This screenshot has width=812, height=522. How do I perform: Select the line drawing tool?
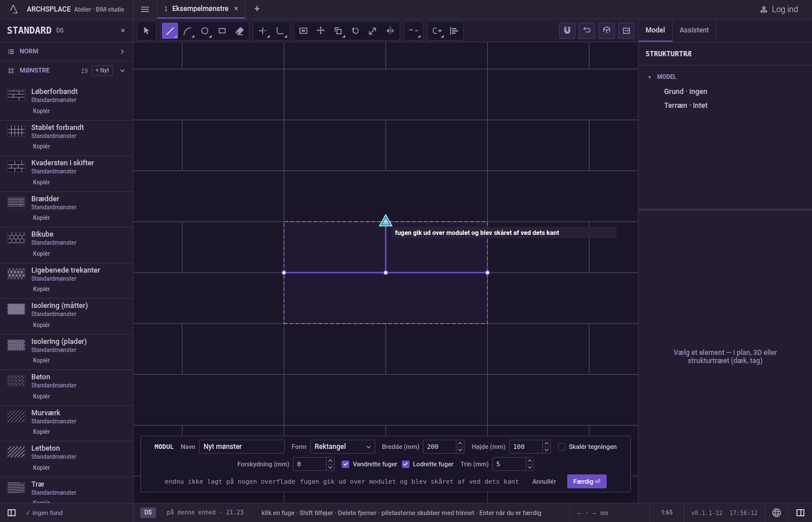pyautogui.click(x=170, y=31)
